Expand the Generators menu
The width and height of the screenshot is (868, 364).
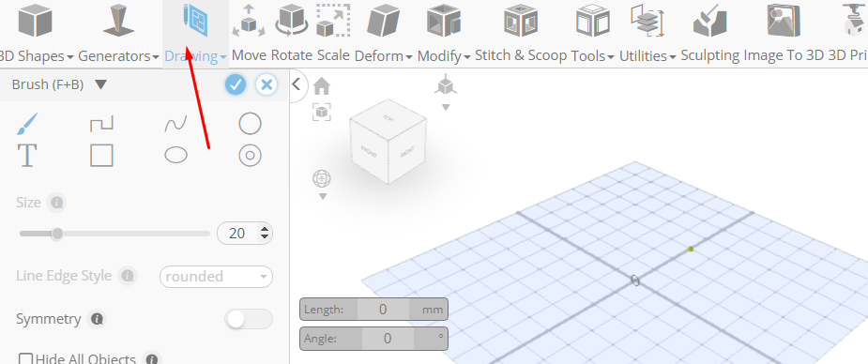point(156,57)
